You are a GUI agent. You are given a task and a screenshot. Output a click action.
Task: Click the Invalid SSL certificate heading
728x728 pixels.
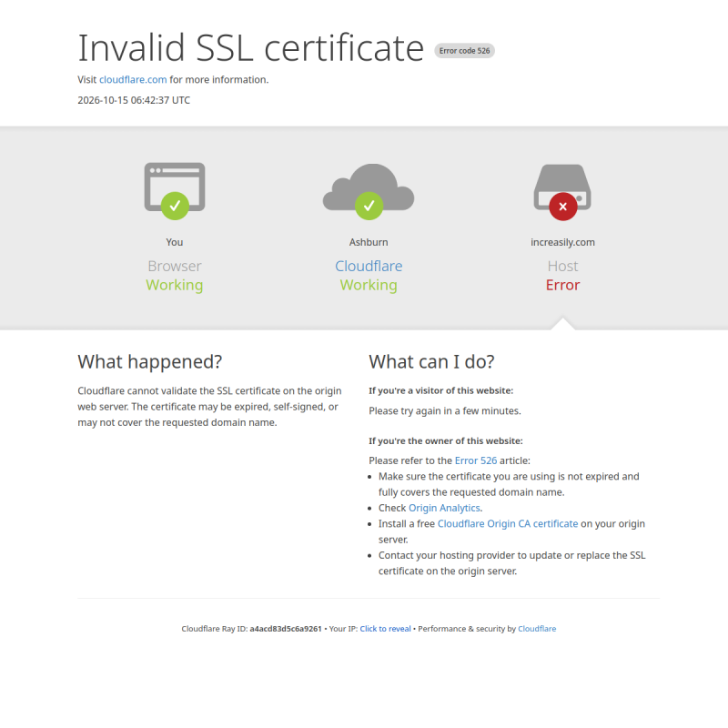tap(251, 47)
